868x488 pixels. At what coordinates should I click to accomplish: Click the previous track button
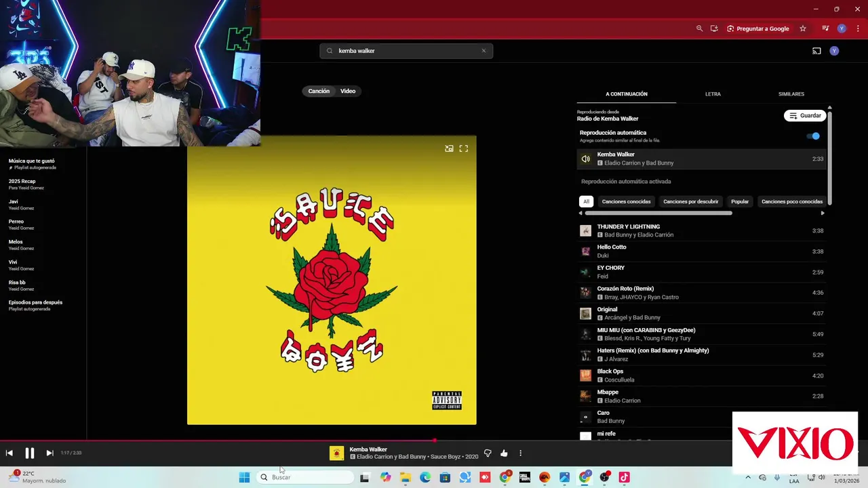9,453
